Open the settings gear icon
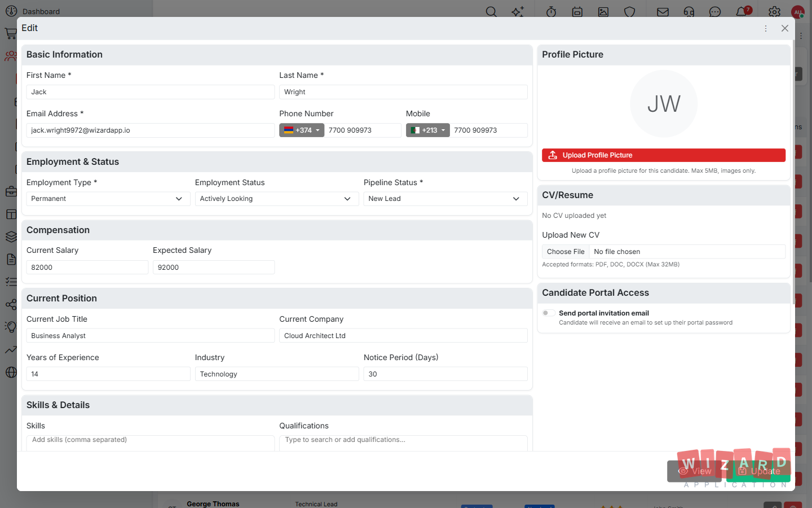The height and width of the screenshot is (508, 812). pos(774,12)
